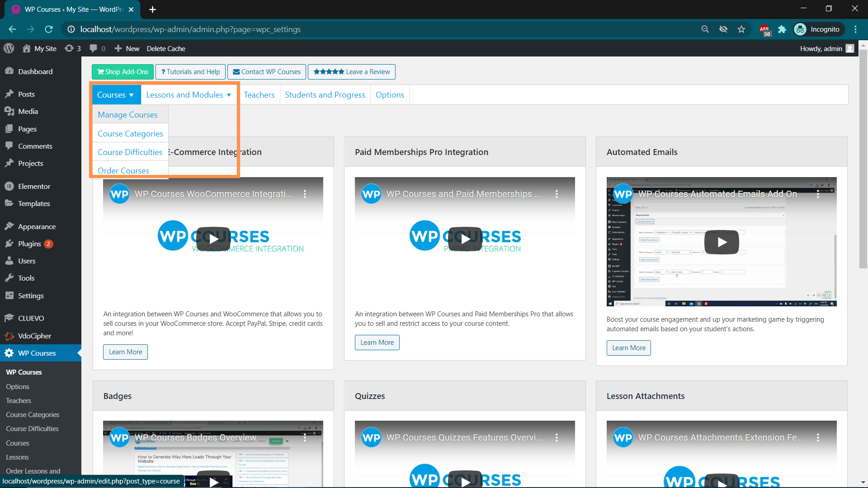Viewport: 868px width, 488px height.
Task: Select Order Courses from dropdown
Action: [130, 171]
